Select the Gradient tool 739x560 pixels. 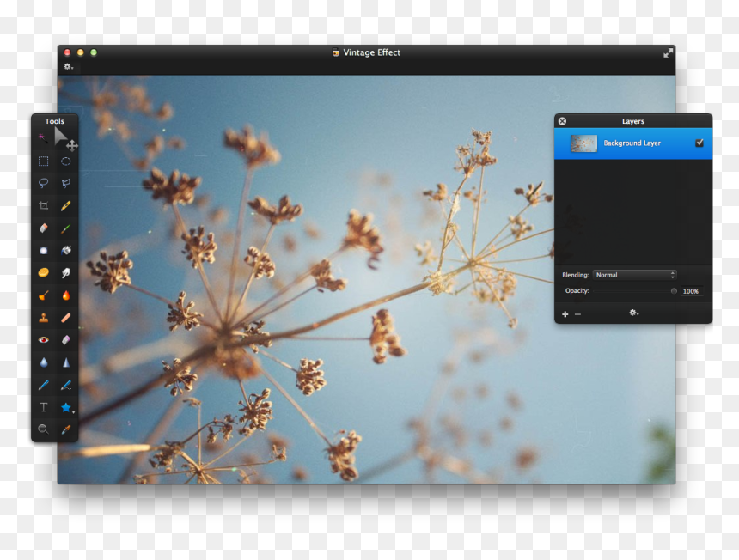tap(43, 251)
